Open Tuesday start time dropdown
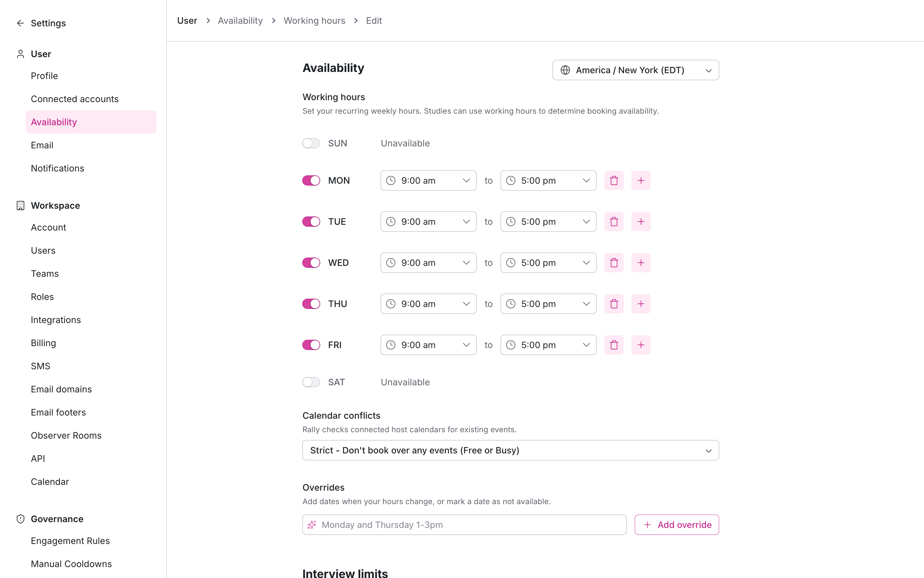This screenshot has width=924, height=578. (428, 222)
